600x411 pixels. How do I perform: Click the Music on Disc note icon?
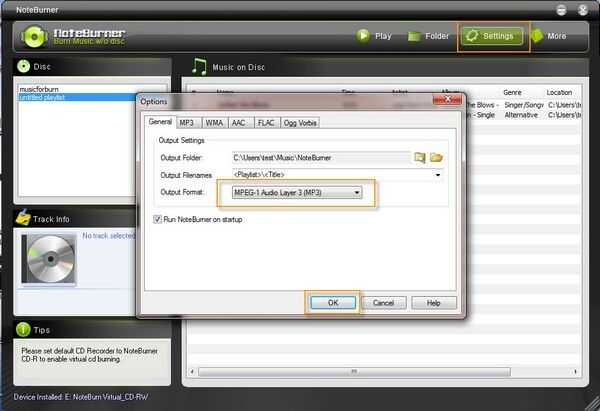[x=199, y=67]
